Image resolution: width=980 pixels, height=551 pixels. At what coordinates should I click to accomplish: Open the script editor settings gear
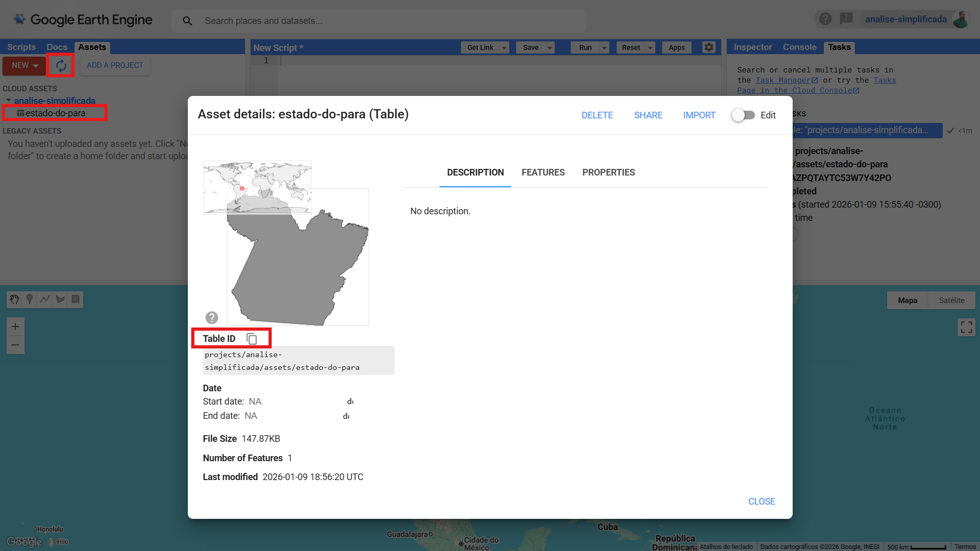click(x=708, y=47)
